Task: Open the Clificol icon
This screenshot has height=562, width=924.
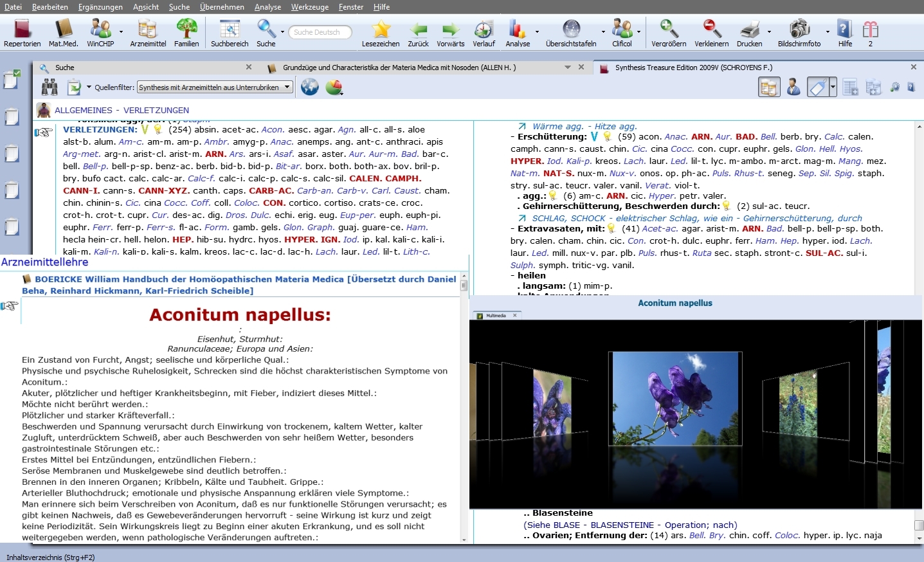Action: coord(622,33)
